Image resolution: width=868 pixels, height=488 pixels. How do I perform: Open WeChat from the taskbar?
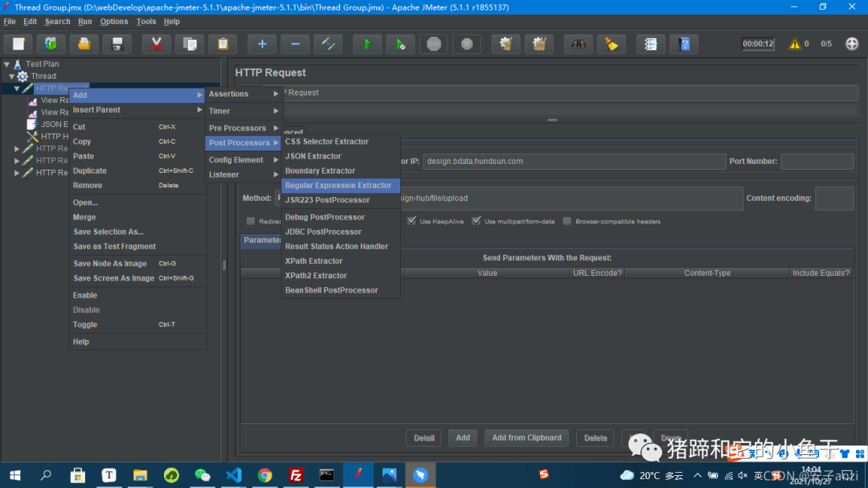[x=203, y=475]
